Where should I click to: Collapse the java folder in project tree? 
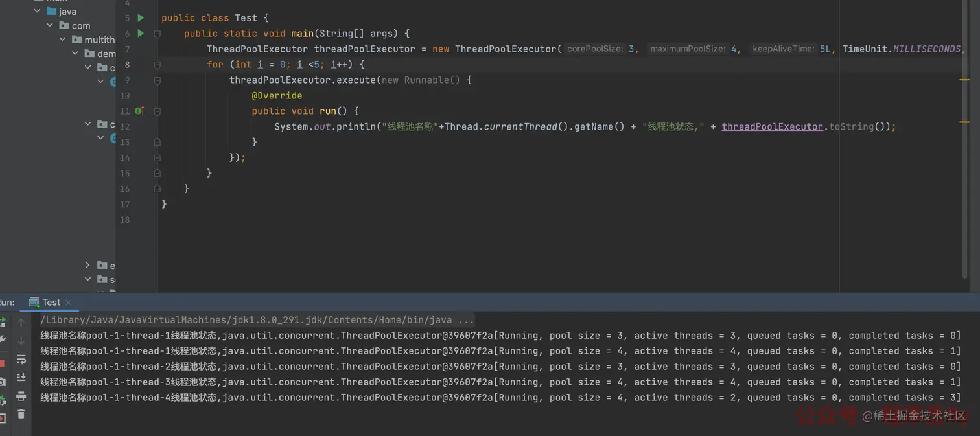click(x=37, y=11)
